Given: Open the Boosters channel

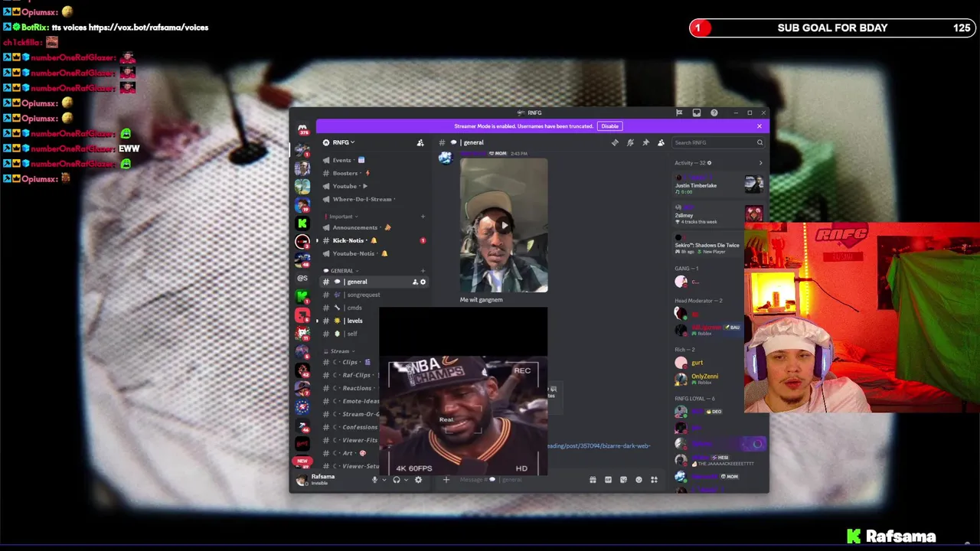Looking at the screenshot, I should (x=374, y=173).
